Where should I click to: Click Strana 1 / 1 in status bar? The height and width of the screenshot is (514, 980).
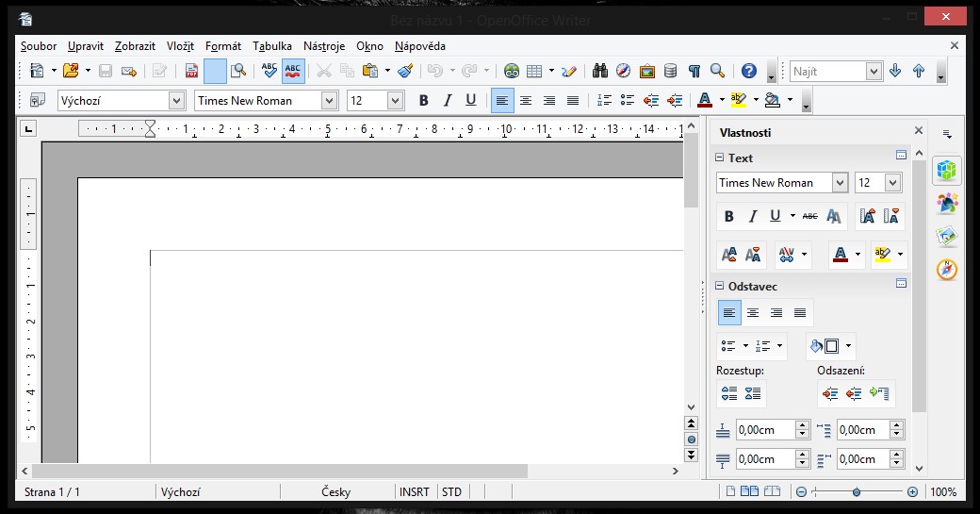pyautogui.click(x=52, y=492)
